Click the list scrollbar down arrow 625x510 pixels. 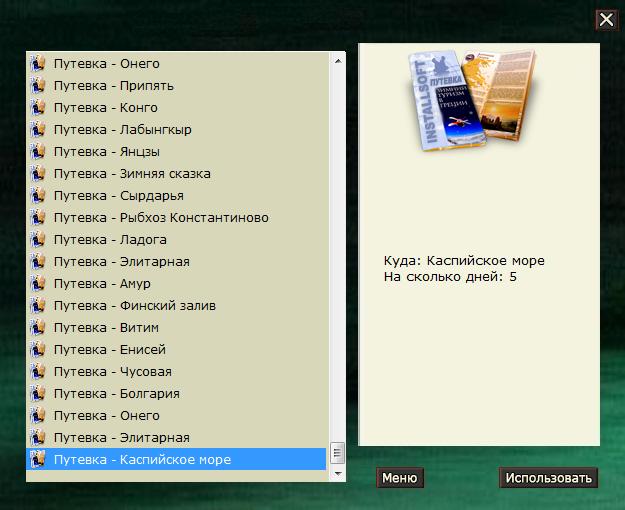[338, 473]
